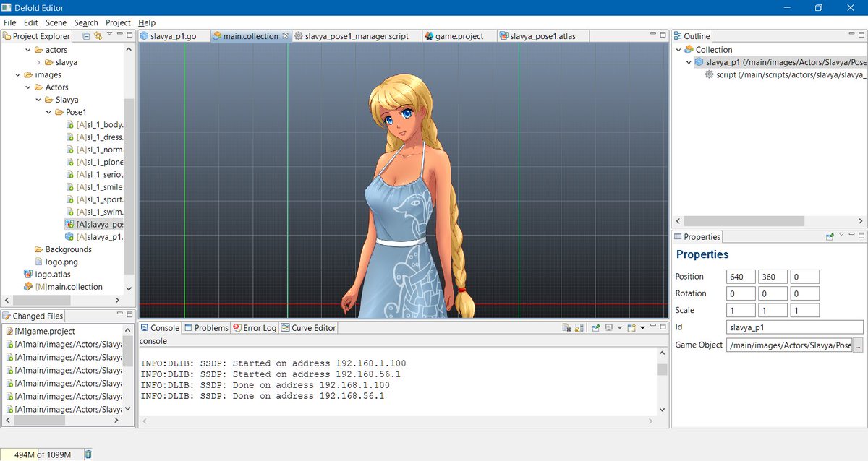Maximize the editor area

[x=663, y=35]
